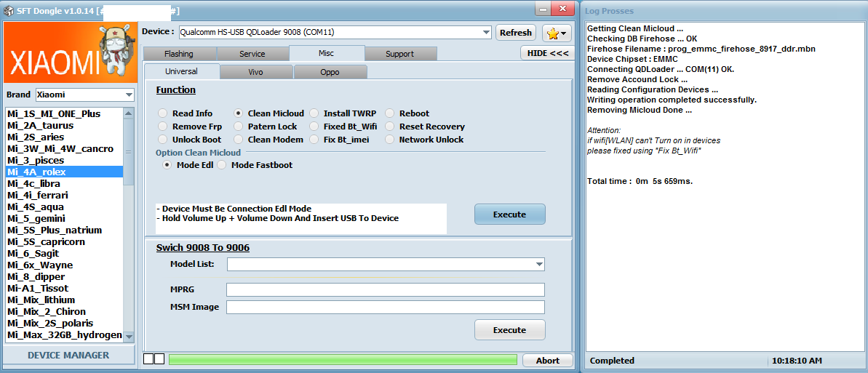The height and width of the screenshot is (373, 868).
Task: Switch to the Vivo sub-tab
Action: (256, 72)
